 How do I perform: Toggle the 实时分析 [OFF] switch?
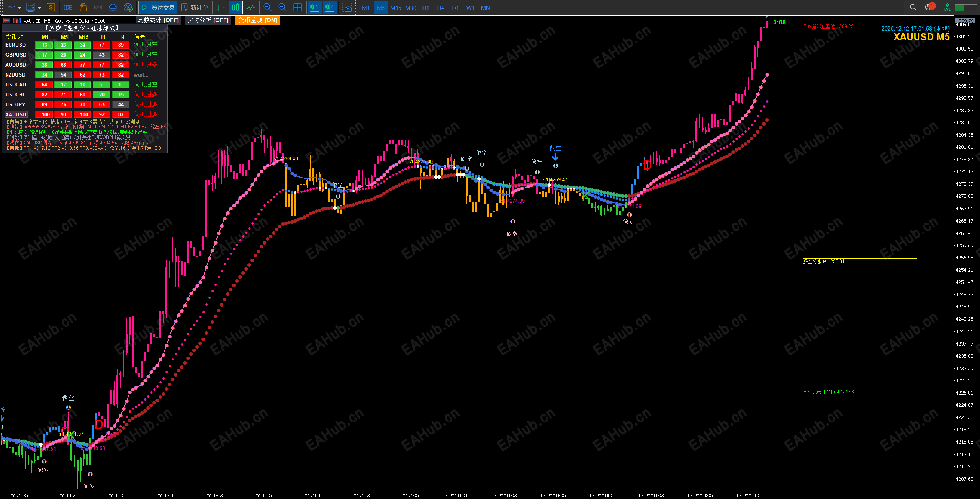(x=208, y=20)
